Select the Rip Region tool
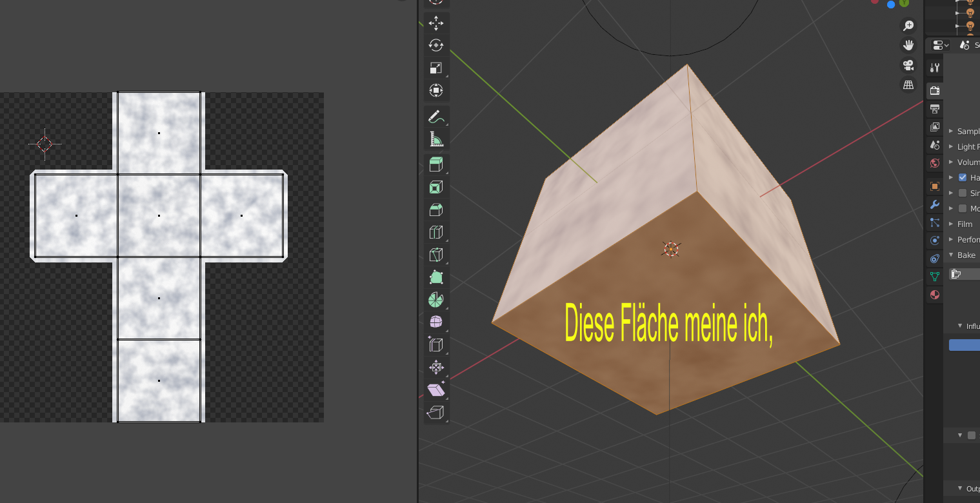The image size is (980, 503). point(436,412)
